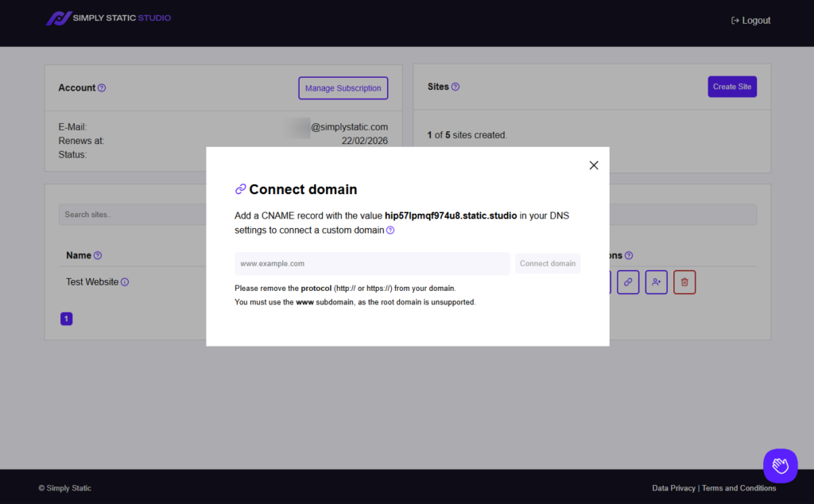
Task: Click the renewal date 22/02/2026
Action: pos(364,141)
